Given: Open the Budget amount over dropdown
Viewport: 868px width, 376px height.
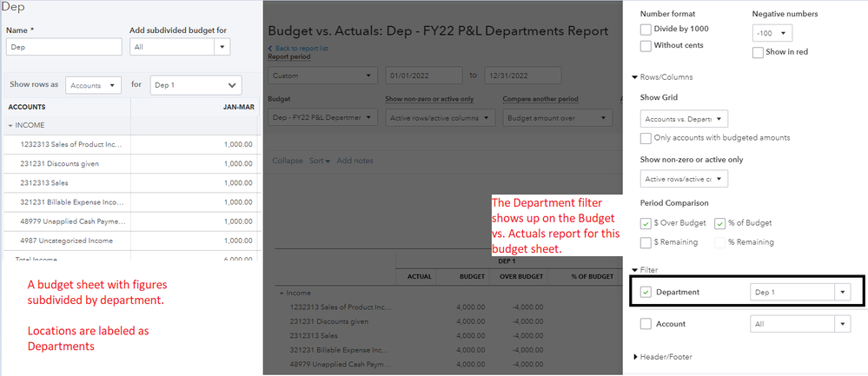Looking at the screenshot, I should [558, 118].
